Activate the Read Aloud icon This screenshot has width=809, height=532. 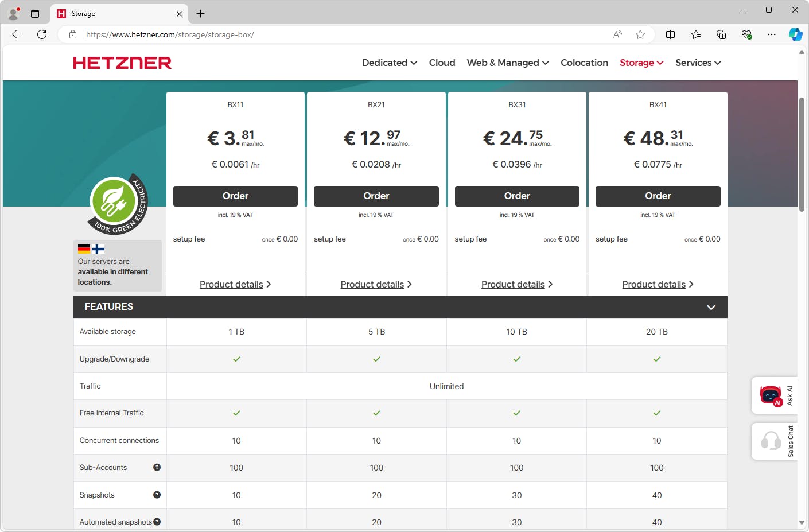coord(617,34)
